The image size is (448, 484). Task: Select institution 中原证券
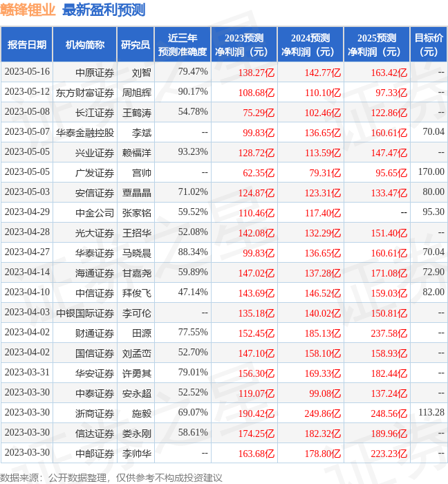(x=95, y=73)
